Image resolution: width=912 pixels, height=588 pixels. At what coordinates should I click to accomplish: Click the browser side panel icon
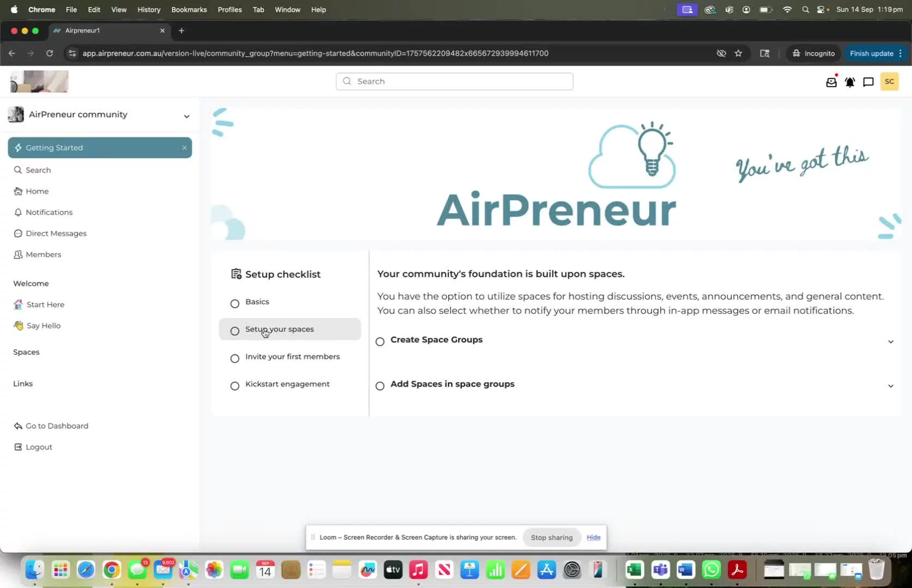coord(765,53)
